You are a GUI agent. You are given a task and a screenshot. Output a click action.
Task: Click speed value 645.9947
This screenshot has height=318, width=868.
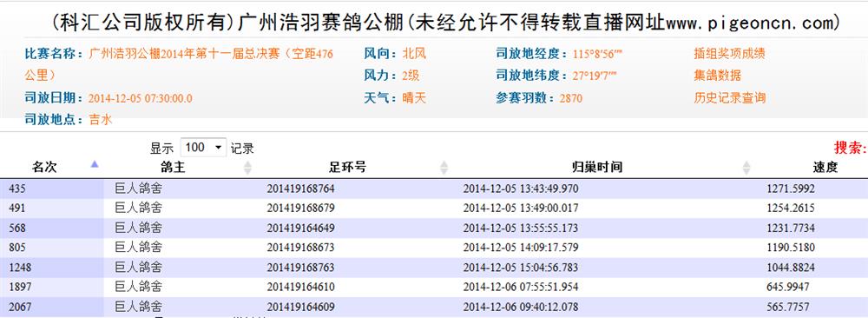point(788,287)
